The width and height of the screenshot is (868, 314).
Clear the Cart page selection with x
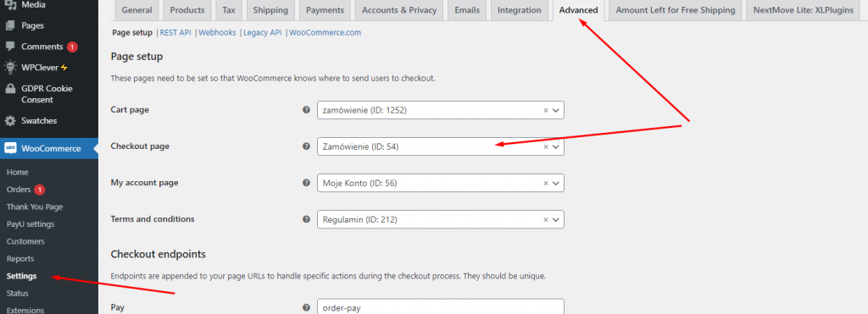point(545,110)
